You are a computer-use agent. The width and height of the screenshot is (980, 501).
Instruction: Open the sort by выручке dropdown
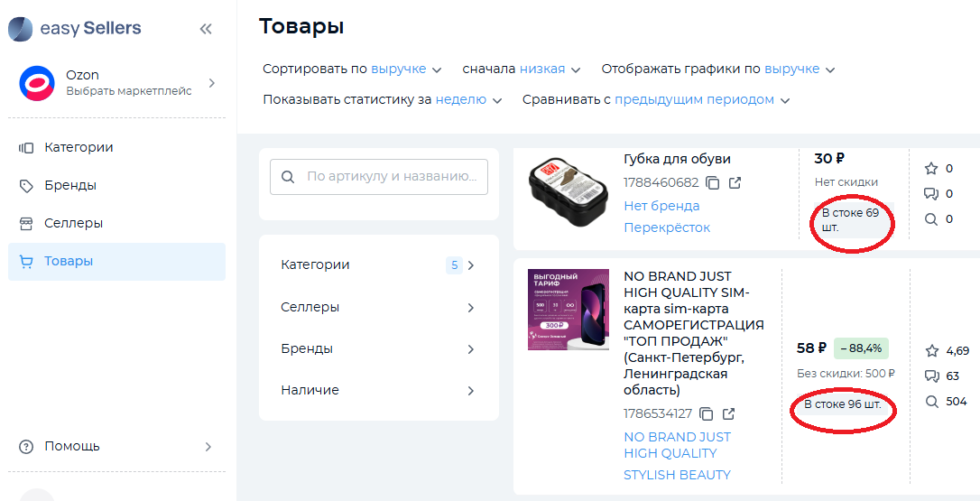[405, 70]
